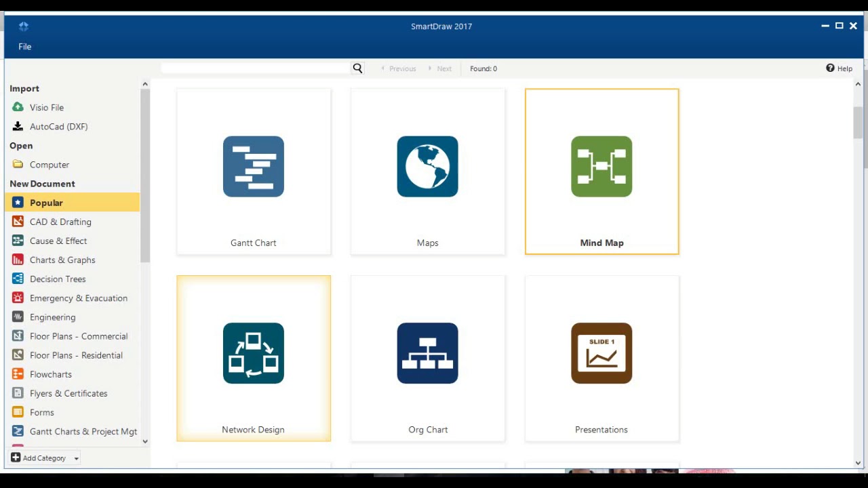Click the Org Chart caption text
The image size is (868, 488).
pos(428,430)
